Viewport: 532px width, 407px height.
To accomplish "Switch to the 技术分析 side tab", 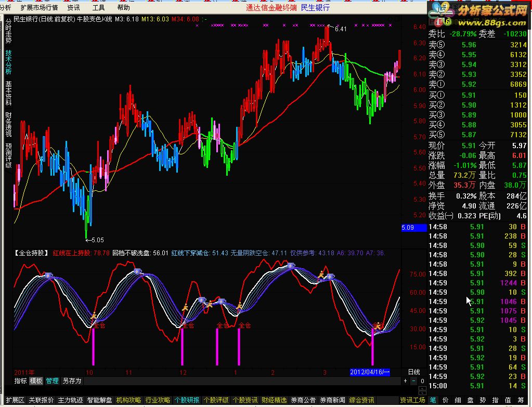I will point(8,62).
